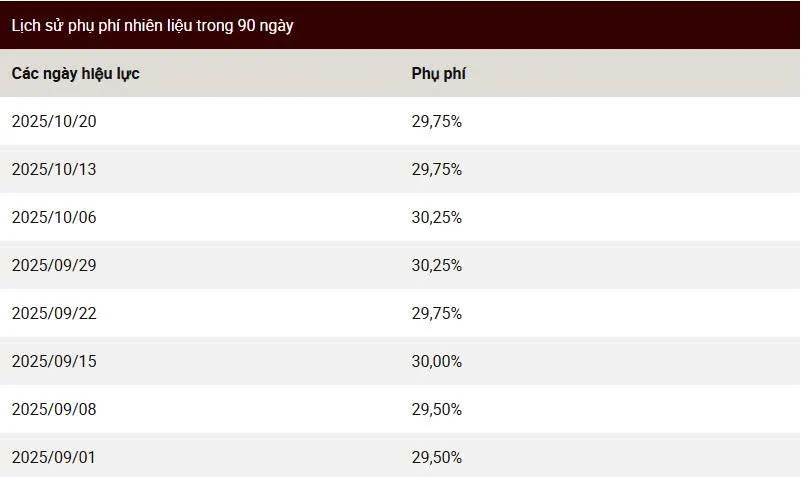The width and height of the screenshot is (801, 477).
Task: Click the date 2025/09/08
Action: (x=54, y=409)
